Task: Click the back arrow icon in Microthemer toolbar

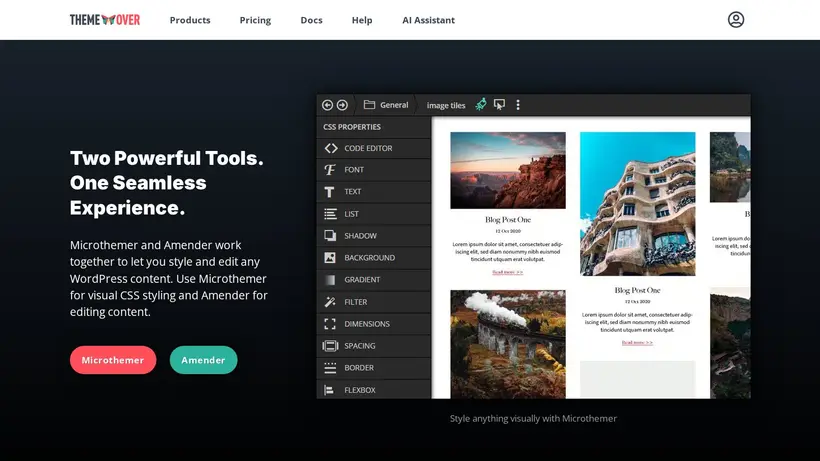Action: (327, 105)
